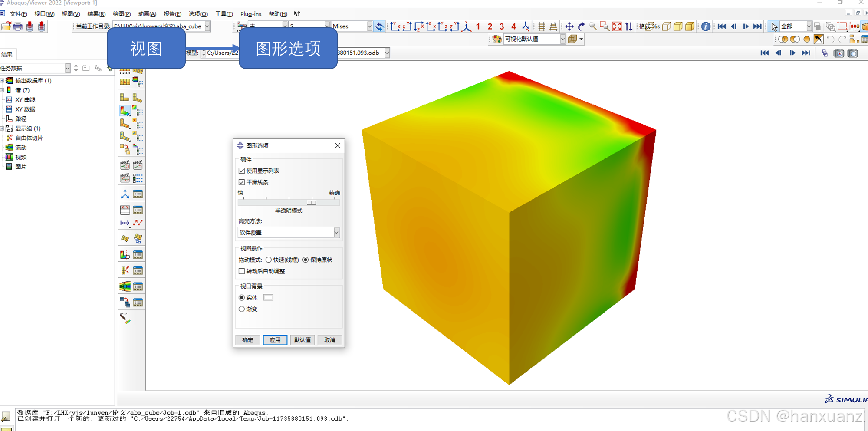The width and height of the screenshot is (868, 431).
Task: Open the odb file path dropdown
Action: pyautogui.click(x=387, y=53)
